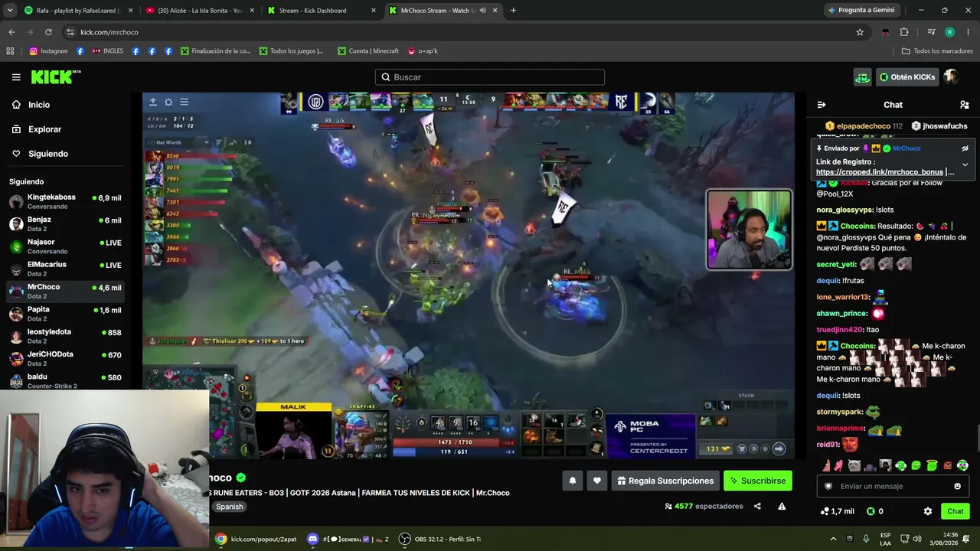The image size is (980, 551).
Task: Open chat settings gear
Action: (928, 511)
